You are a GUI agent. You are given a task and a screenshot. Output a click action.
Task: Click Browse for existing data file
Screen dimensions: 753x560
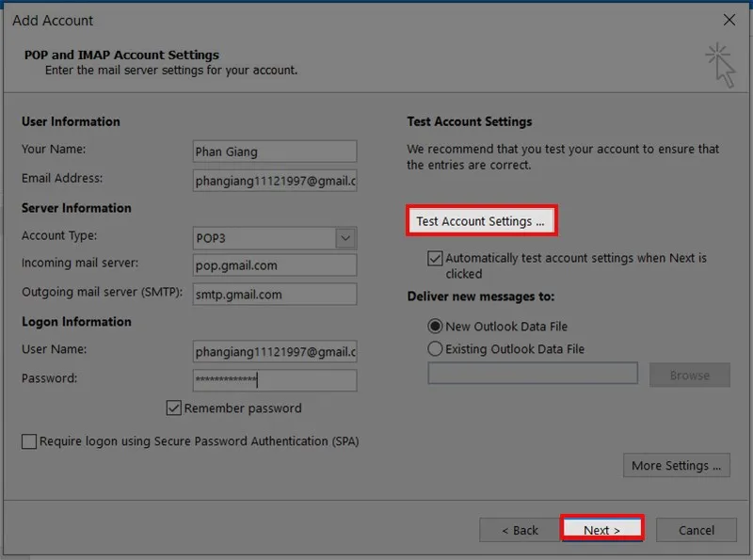[690, 375]
